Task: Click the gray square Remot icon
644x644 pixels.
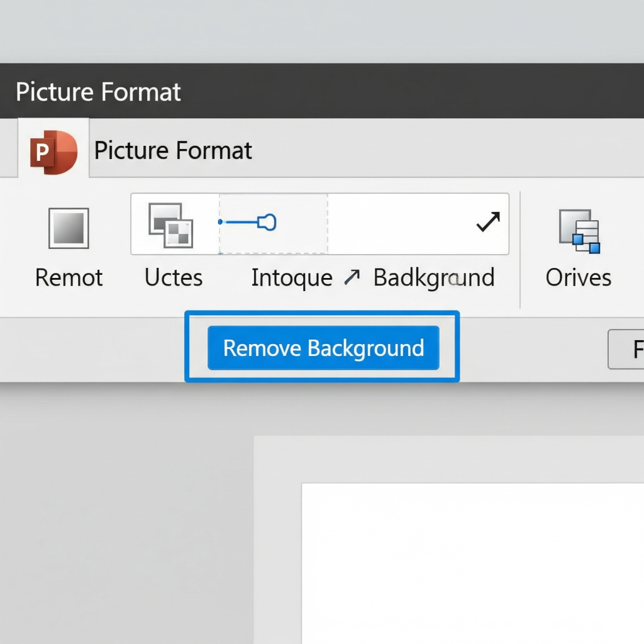Action: (x=69, y=228)
